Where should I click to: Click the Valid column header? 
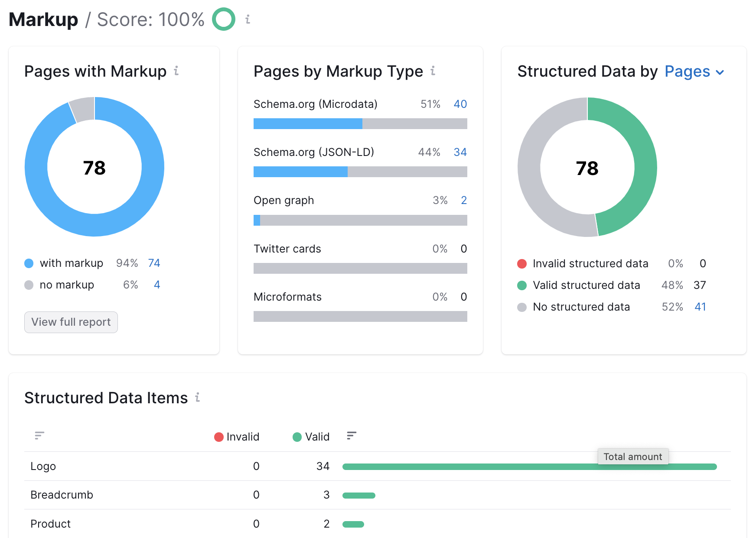tap(311, 437)
